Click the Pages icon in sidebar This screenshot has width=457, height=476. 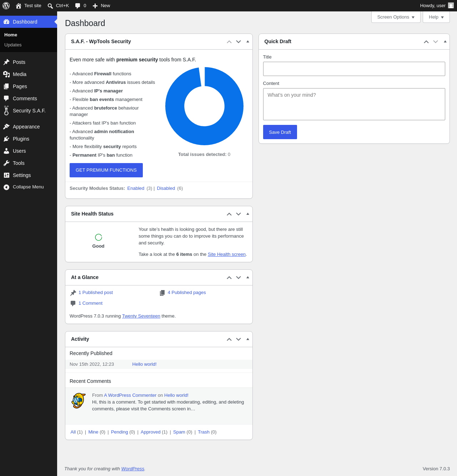[6, 86]
